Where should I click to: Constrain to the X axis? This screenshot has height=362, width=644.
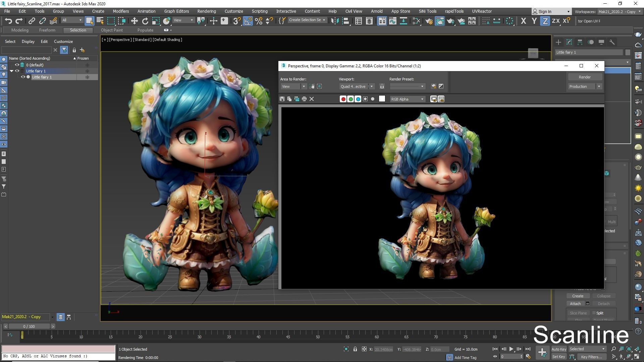tap(523, 21)
